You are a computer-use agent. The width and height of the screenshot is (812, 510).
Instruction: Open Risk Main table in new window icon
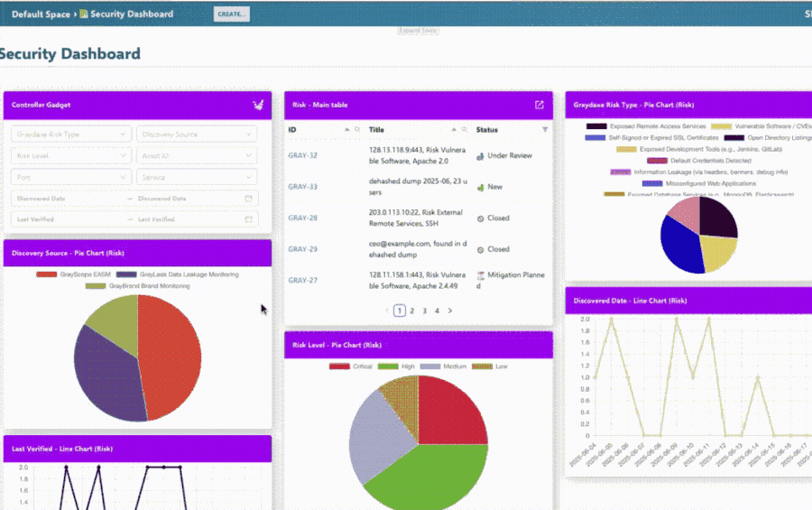[x=540, y=105]
